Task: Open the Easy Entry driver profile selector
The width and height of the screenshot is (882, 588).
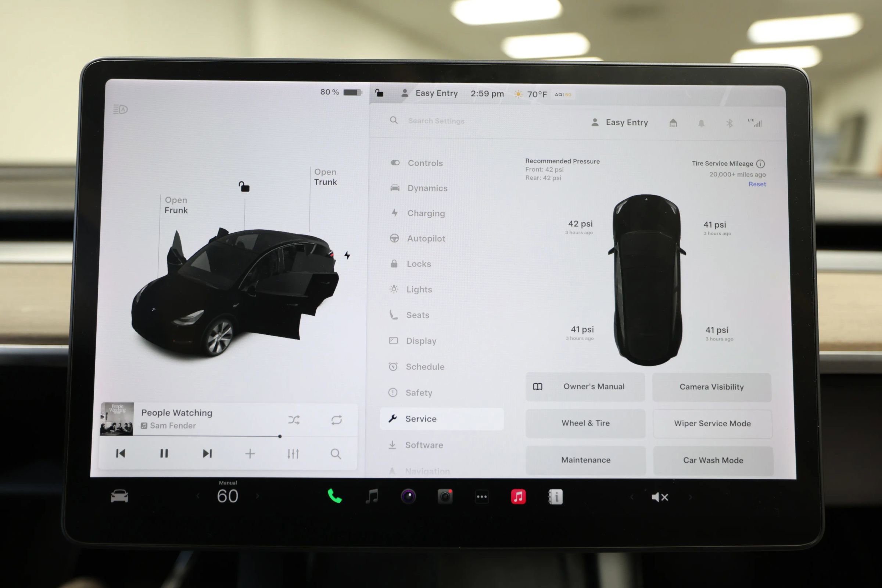Action: pyautogui.click(x=619, y=122)
